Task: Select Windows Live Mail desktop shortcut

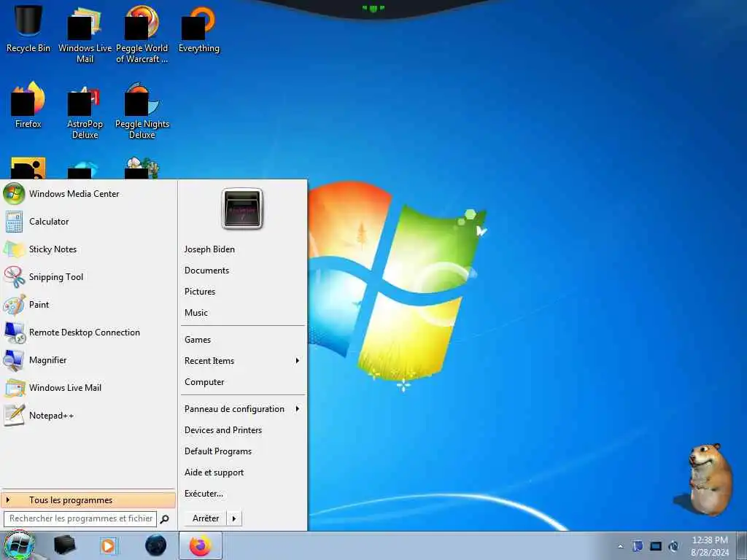Action: (x=85, y=35)
